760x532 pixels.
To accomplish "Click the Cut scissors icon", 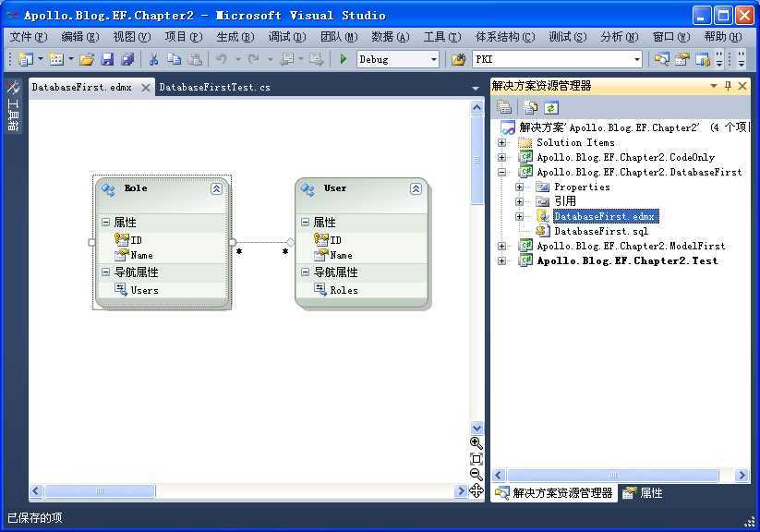I will click(x=153, y=59).
